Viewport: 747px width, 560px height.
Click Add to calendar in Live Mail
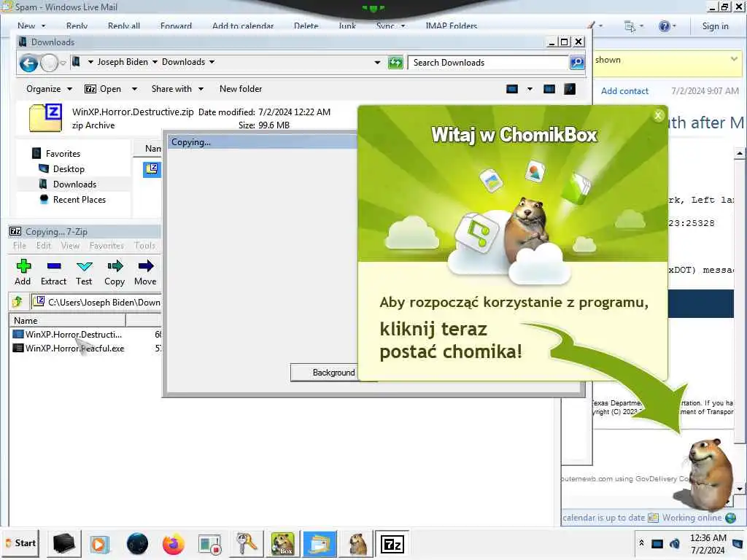coord(243,26)
